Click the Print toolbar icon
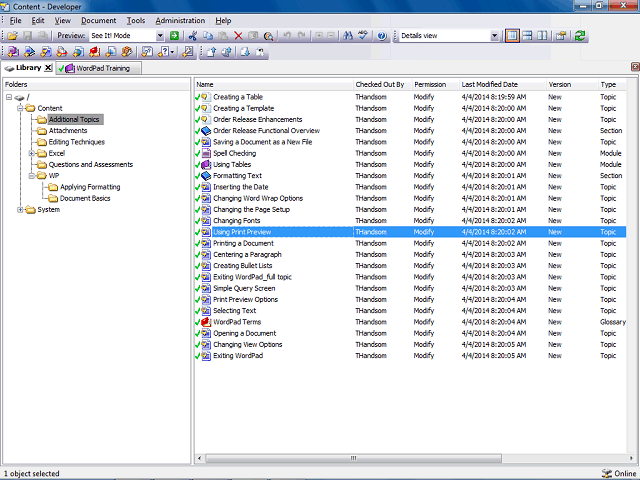This screenshot has height=480, width=640. [x=42, y=36]
